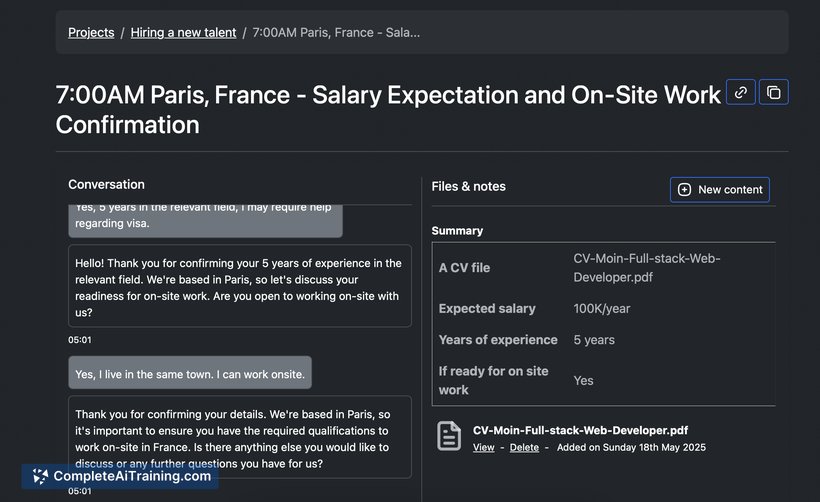Image resolution: width=820 pixels, height=502 pixels.
Task: Click the CV-Moin-Full-stack-Web-Developer.pdf file name
Action: click(x=580, y=430)
